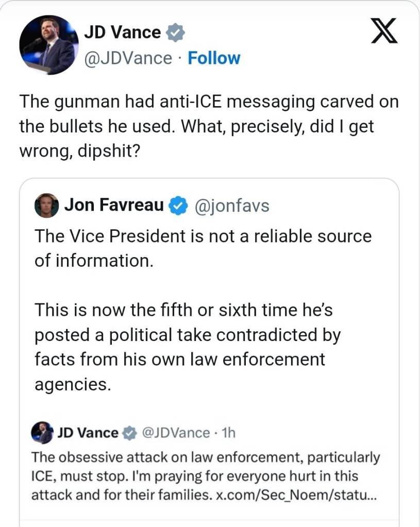The width and height of the screenshot is (420, 527).
Task: Open the 1h timestamp of nested tweet
Action: 227,433
